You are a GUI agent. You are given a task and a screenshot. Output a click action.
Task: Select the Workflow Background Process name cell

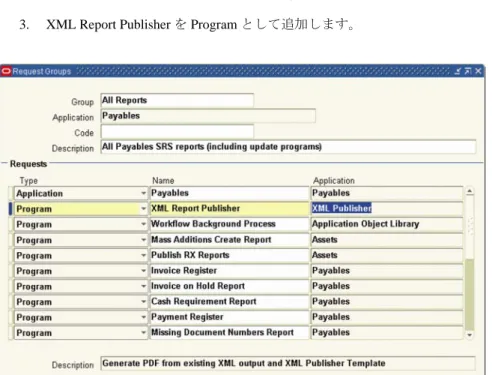pos(229,224)
